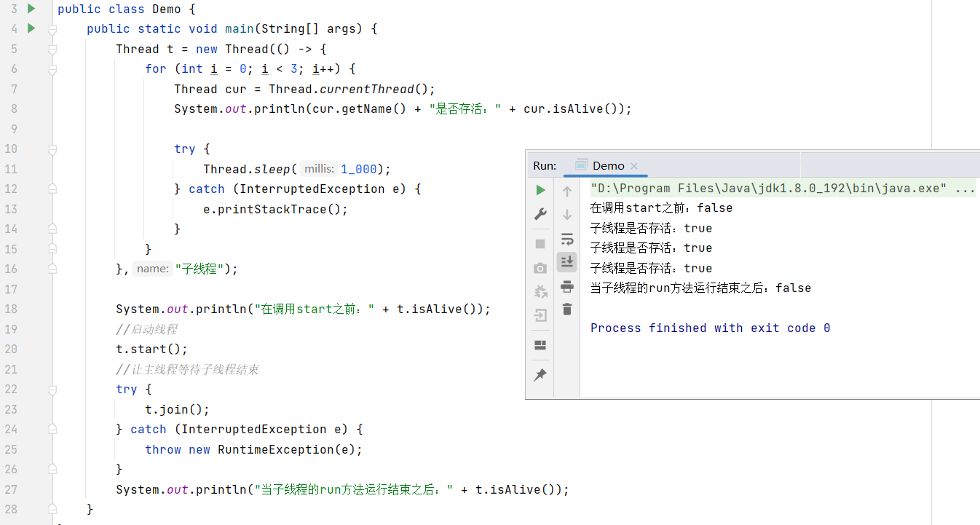This screenshot has height=525, width=980.
Task: Collapse for loop fold at line 6
Action: pos(52,69)
